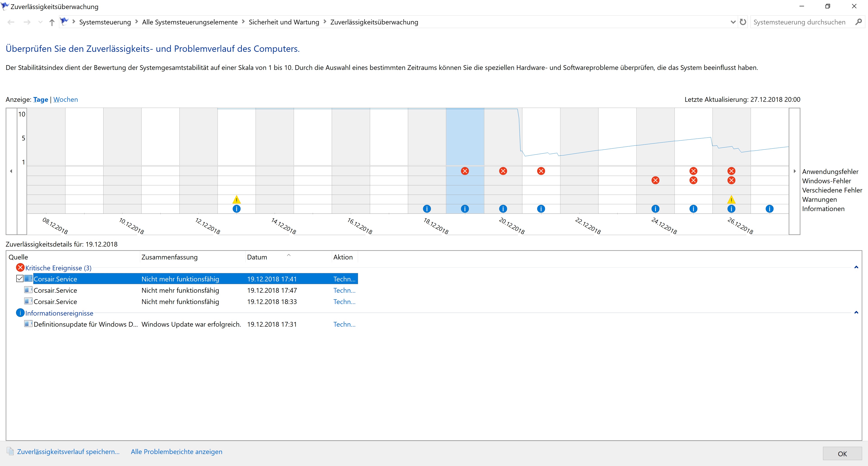Select Corsair.Service entry at 18:33
Viewport: 868px width, 466px height.
(x=55, y=302)
